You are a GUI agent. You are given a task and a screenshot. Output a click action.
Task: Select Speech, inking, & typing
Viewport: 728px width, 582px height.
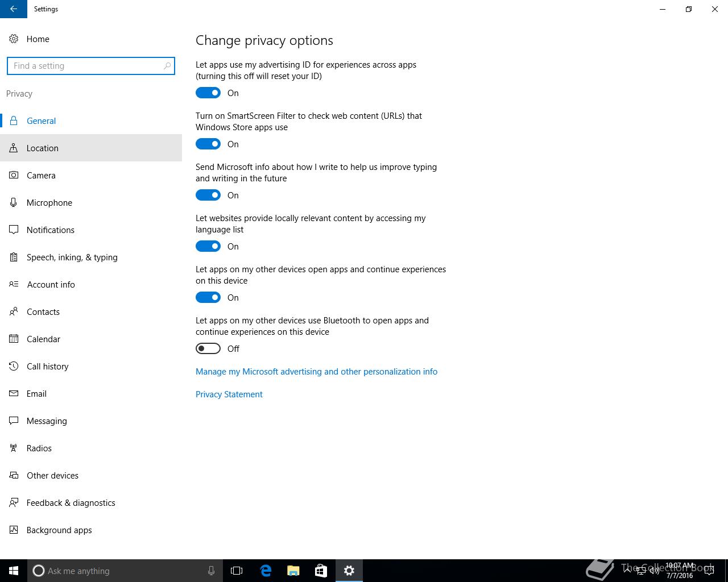(x=91, y=257)
